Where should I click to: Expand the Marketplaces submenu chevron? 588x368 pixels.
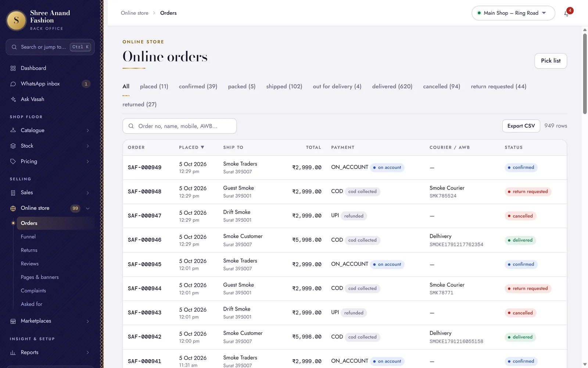click(88, 321)
